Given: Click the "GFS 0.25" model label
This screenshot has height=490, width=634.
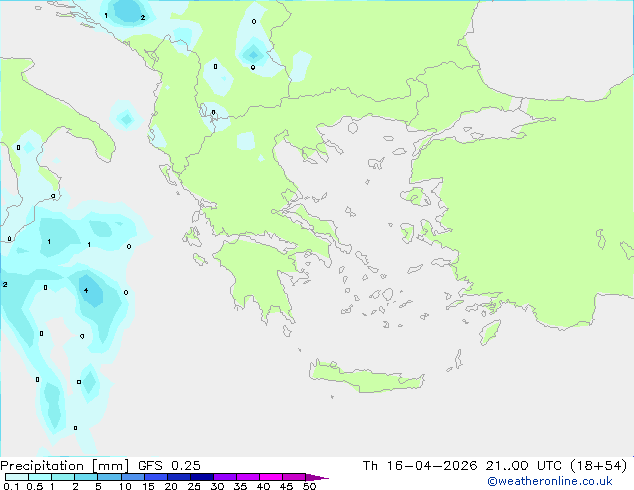Looking at the screenshot, I should (x=169, y=466).
